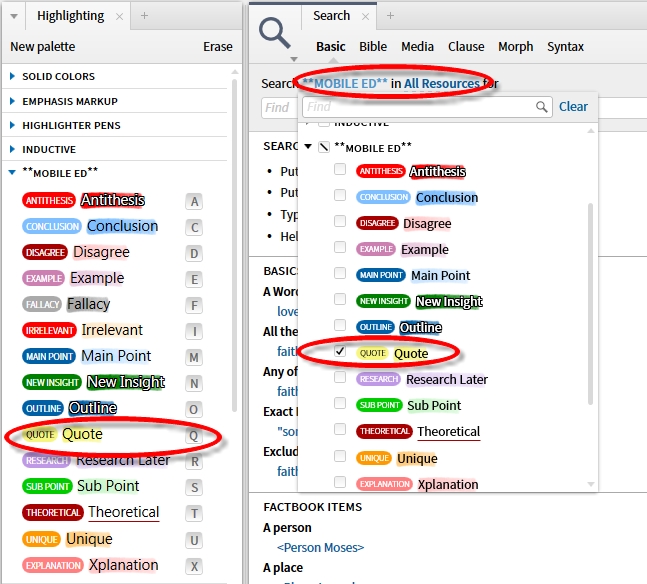Open the All Resources link
The height and width of the screenshot is (584, 647).
coord(442,83)
